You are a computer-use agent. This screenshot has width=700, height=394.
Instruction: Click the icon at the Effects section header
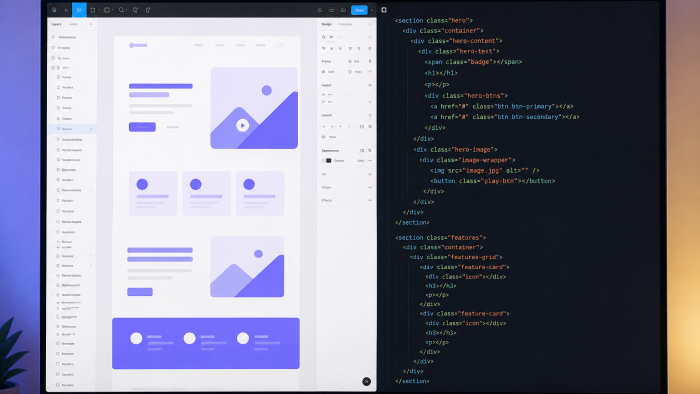point(370,200)
